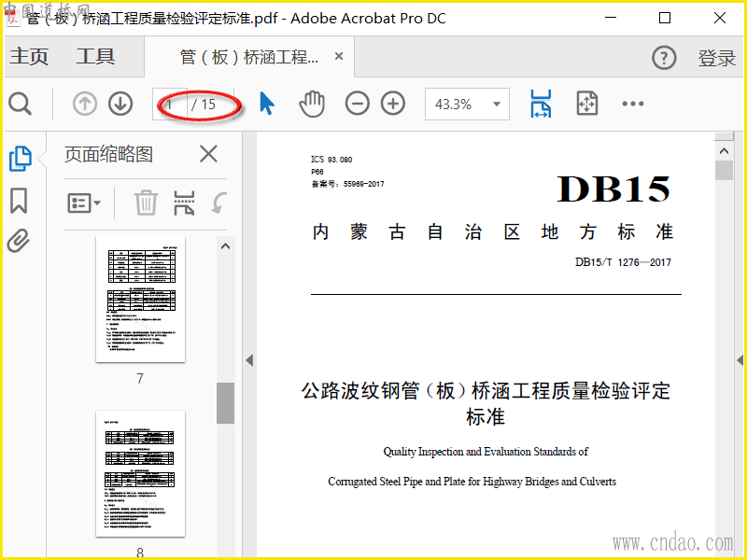Click the fit width scrolling icon

[542, 104]
